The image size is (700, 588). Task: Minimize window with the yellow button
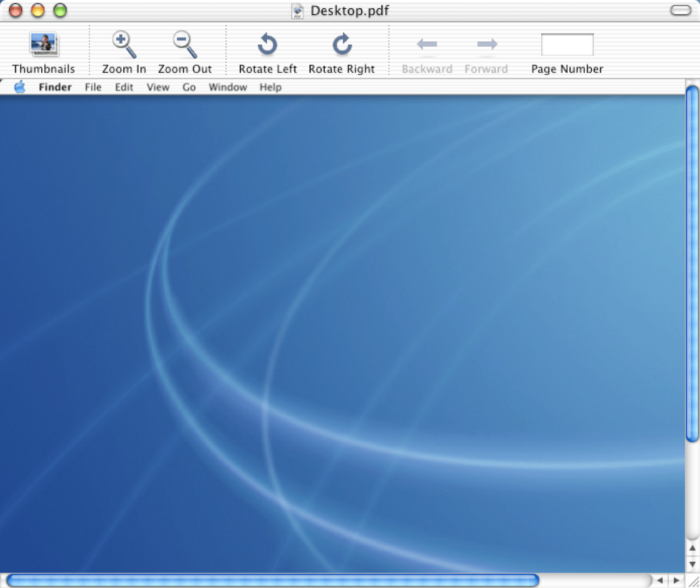38,10
